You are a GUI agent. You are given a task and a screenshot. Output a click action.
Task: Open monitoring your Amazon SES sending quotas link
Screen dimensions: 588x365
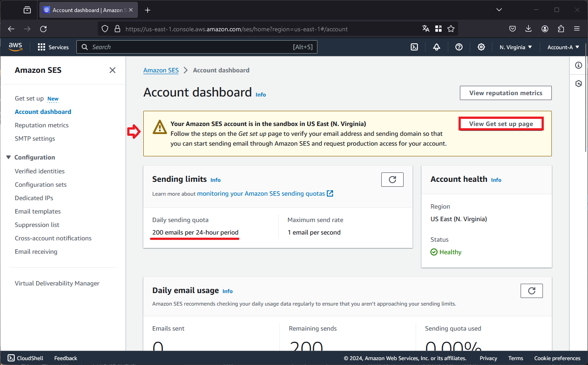coord(265,193)
